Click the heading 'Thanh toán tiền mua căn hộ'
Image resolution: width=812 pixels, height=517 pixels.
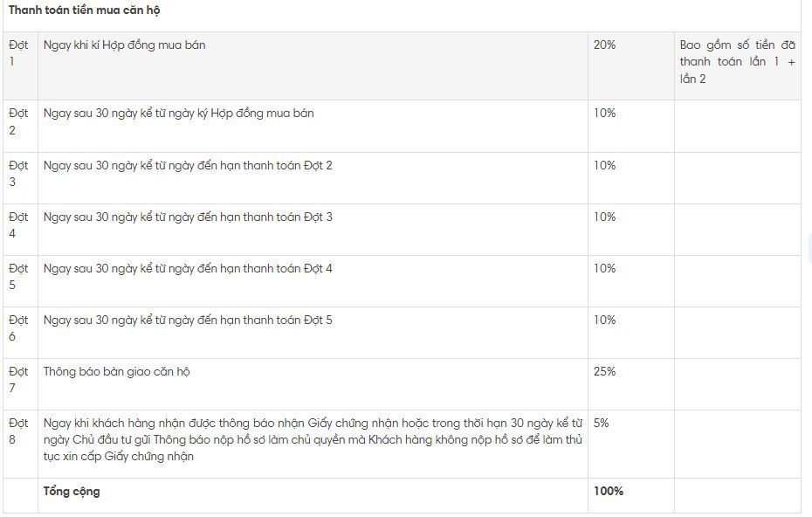coord(85,10)
